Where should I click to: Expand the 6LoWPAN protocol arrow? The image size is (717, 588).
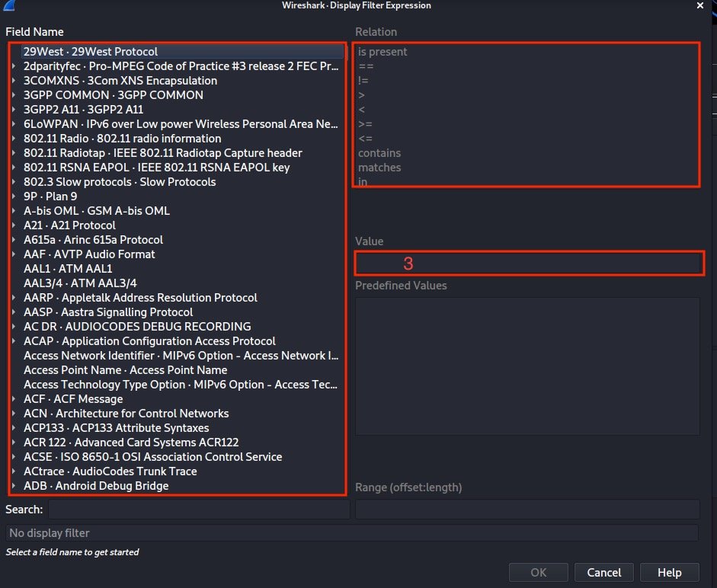pyautogui.click(x=14, y=124)
